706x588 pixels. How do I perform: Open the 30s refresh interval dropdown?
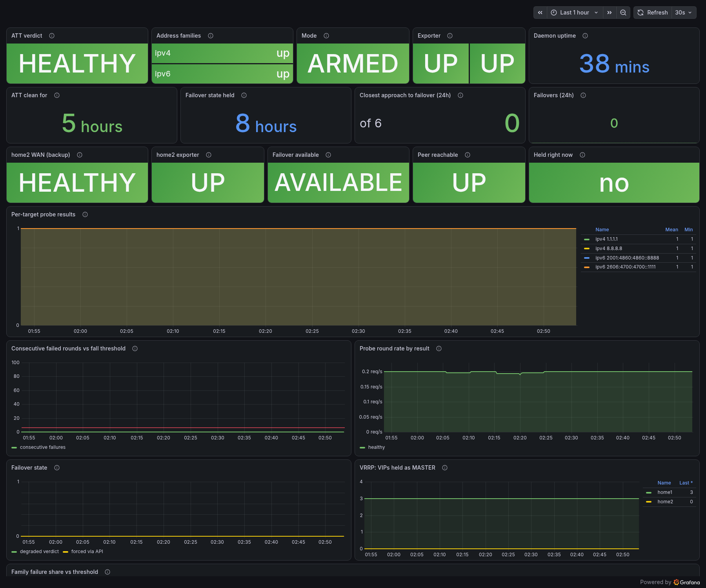pyautogui.click(x=684, y=13)
